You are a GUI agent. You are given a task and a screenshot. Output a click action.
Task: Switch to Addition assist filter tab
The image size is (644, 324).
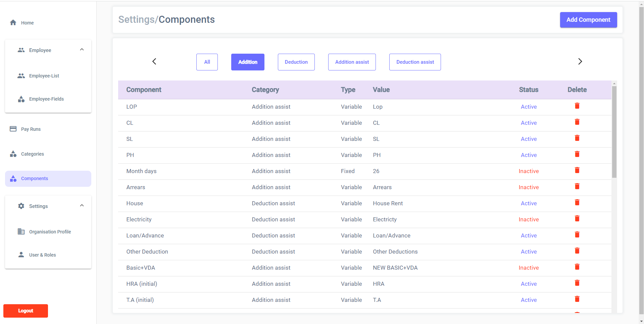click(352, 62)
